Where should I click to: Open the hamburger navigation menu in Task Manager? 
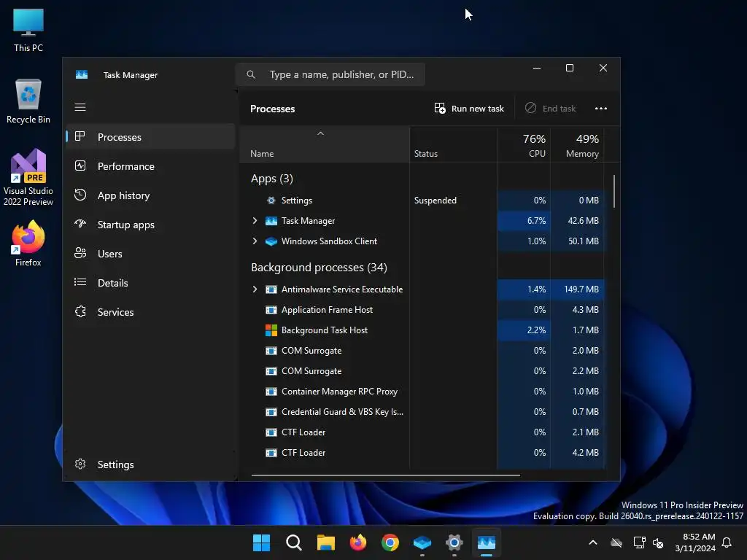80,107
